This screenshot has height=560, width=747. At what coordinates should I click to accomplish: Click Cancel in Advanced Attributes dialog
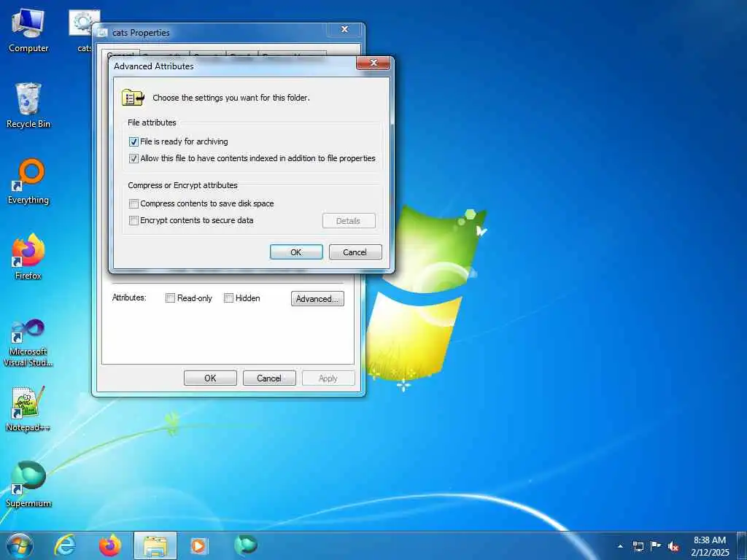[355, 252]
